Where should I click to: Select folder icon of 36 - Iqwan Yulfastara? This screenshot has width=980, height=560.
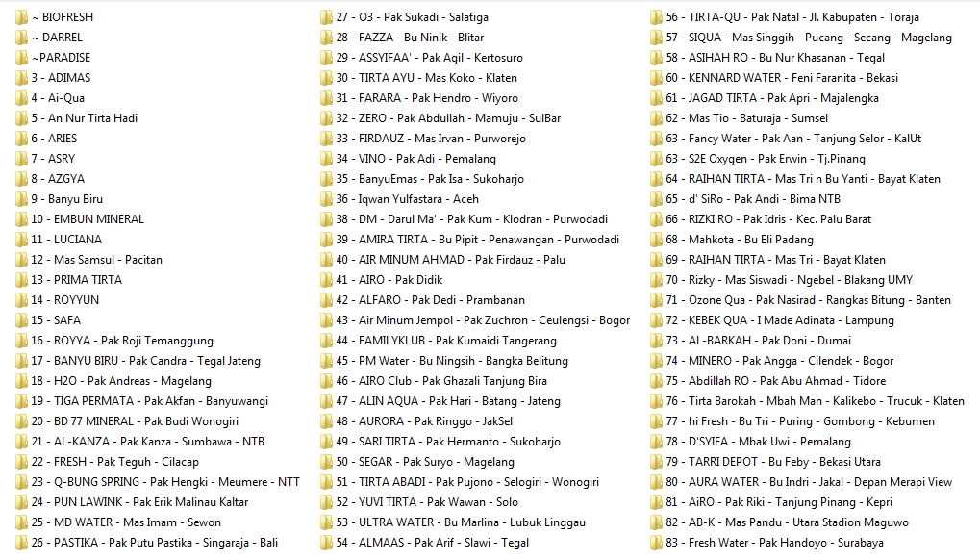tap(326, 199)
